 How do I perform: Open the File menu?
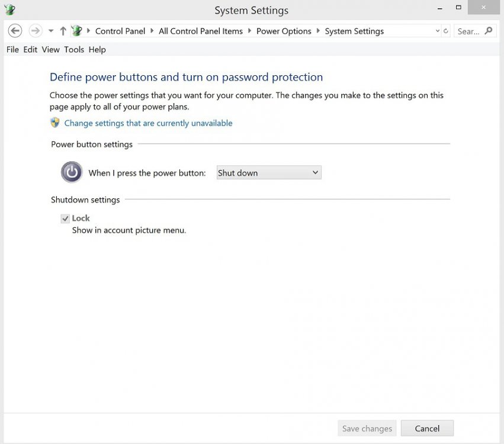point(12,50)
